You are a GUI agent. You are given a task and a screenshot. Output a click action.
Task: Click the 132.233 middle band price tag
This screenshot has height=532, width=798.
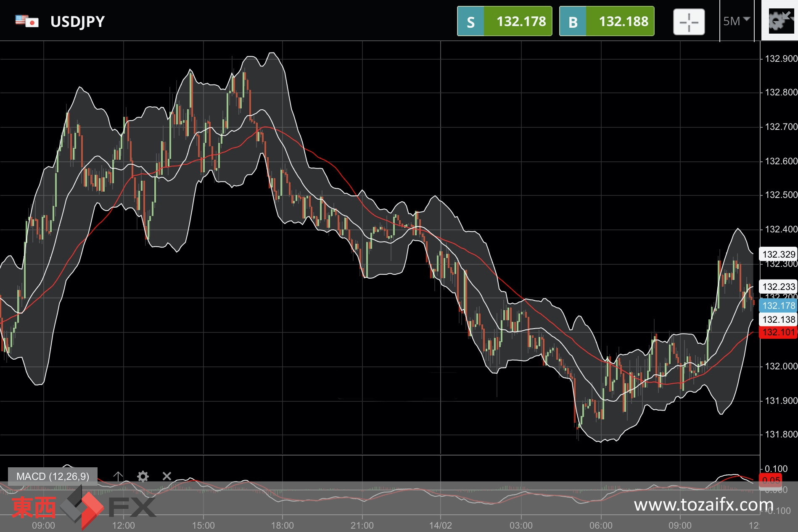tap(778, 287)
